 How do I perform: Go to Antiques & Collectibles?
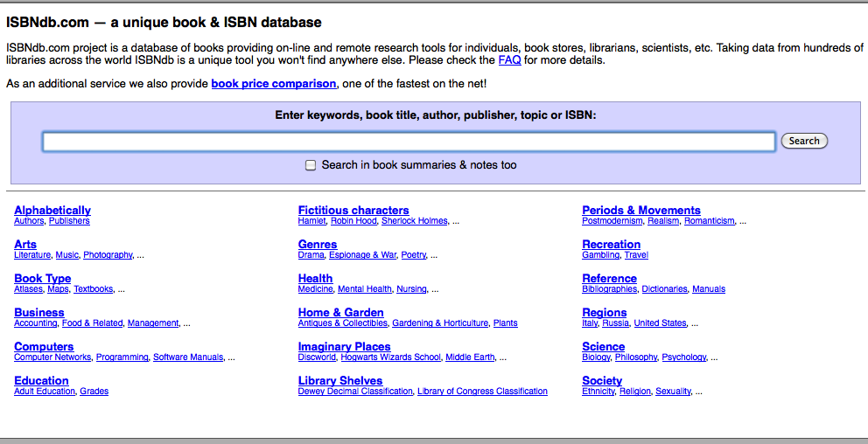343,323
